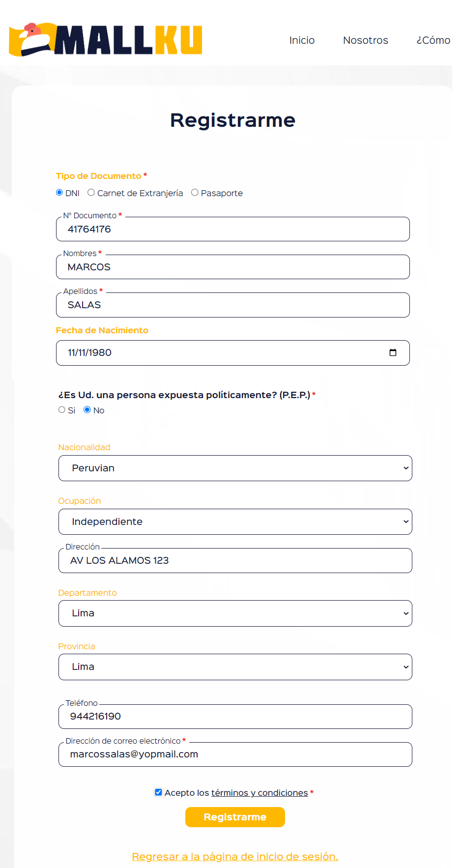Click the email address input field
461x868 pixels.
point(235,754)
